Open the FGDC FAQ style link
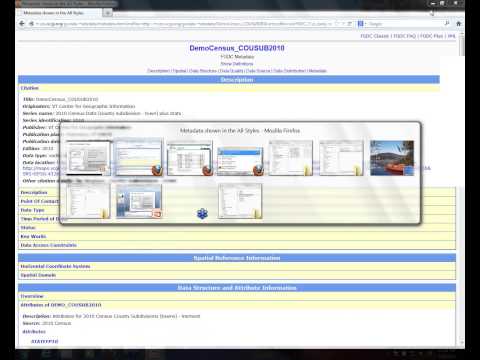Image resolution: width=480 pixels, height=360 pixels. [x=405, y=36]
